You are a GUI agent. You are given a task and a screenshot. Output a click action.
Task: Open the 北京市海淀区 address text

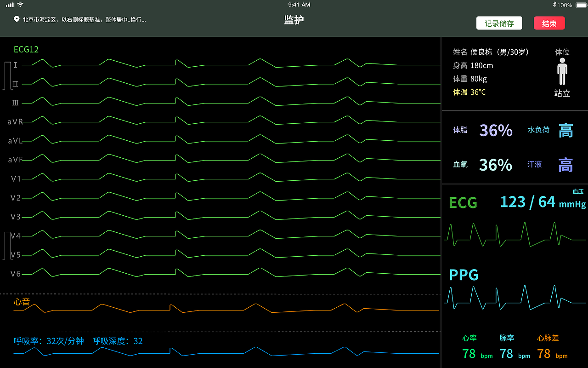click(85, 20)
